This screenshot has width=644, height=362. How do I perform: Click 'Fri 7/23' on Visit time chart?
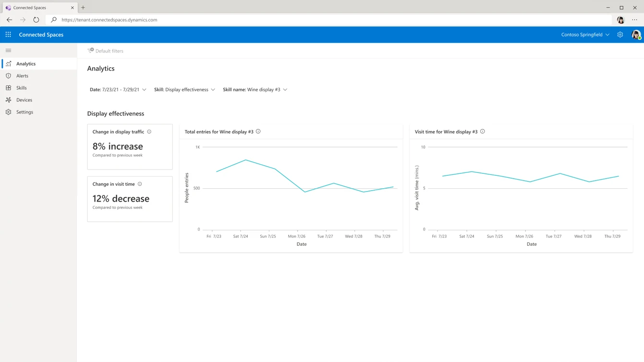[x=439, y=236]
